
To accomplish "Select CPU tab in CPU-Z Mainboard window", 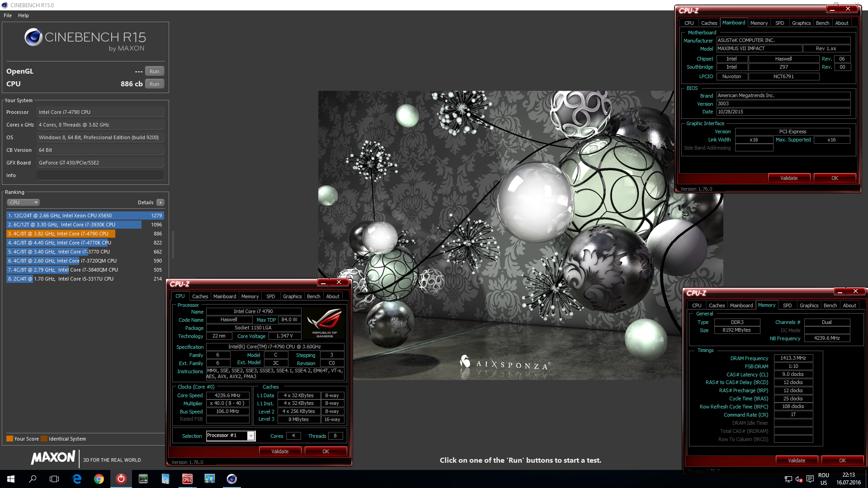I will click(689, 23).
